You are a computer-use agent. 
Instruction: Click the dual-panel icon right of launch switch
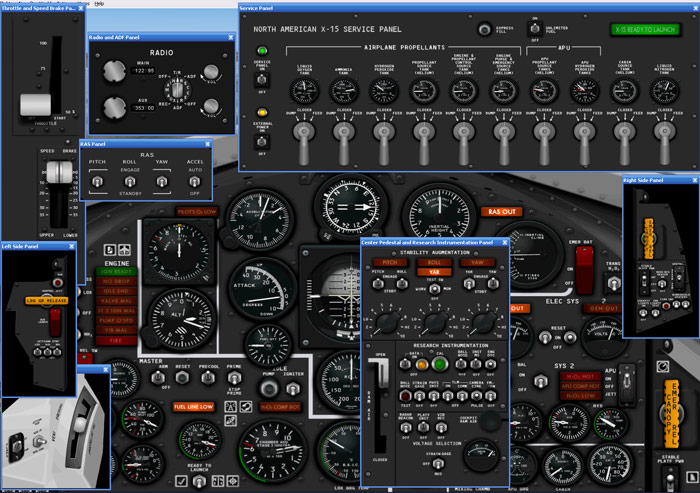(218, 481)
